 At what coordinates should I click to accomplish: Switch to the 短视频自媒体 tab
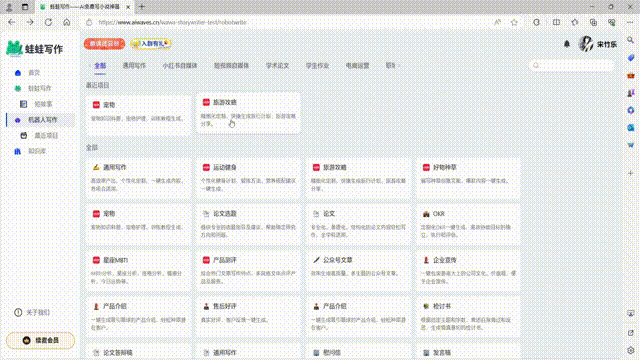point(231,66)
